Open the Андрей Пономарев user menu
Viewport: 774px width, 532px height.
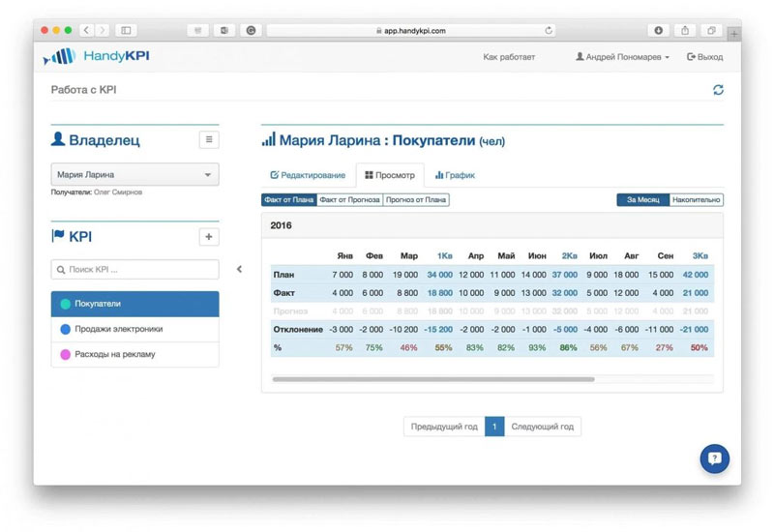tap(622, 57)
